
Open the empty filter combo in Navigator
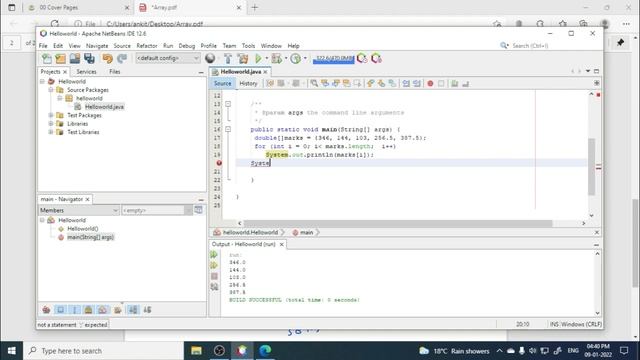[x=157, y=210]
